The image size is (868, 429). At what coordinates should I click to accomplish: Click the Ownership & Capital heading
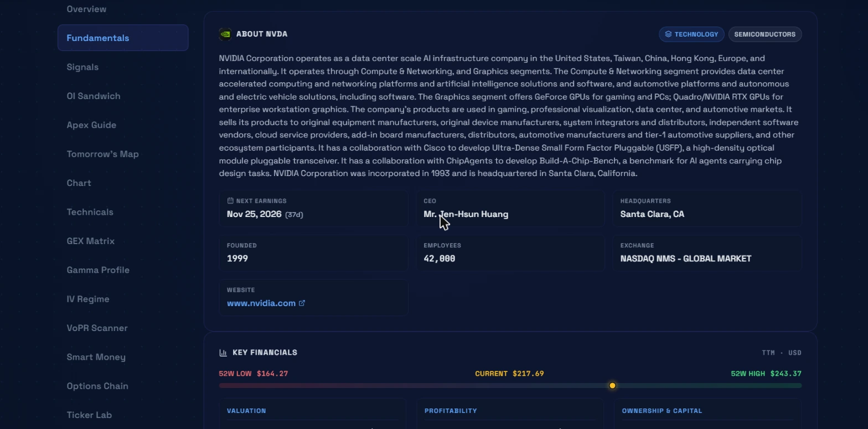coord(662,411)
